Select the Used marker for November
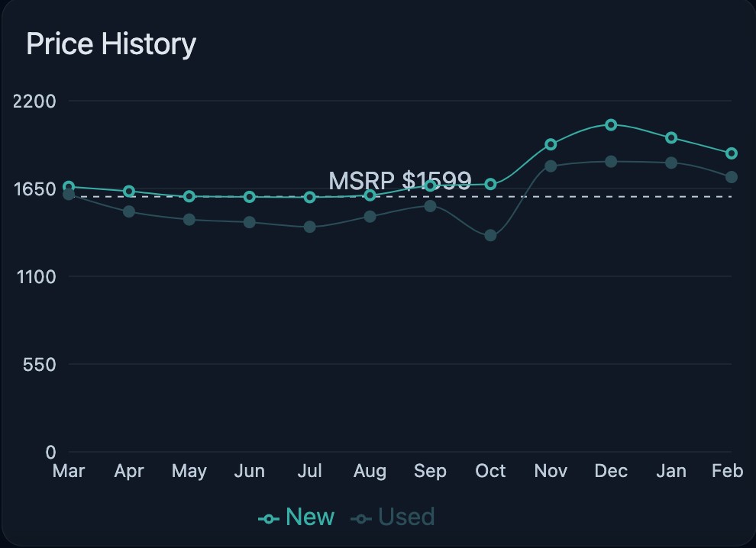 551,166
